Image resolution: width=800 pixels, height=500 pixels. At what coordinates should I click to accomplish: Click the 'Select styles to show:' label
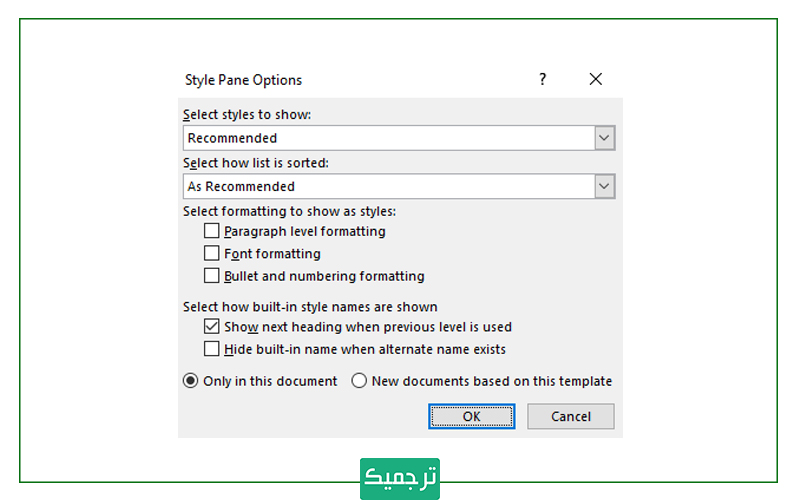(247, 115)
